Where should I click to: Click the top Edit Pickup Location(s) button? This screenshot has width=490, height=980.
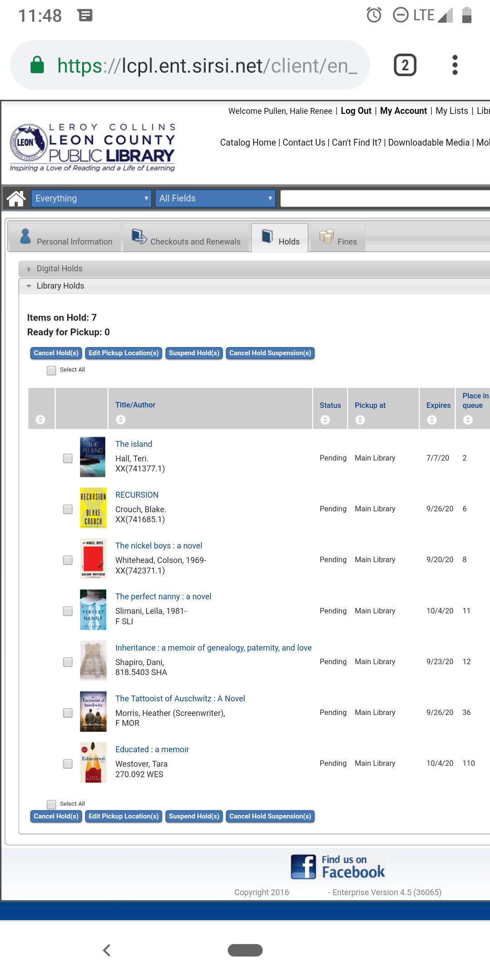(123, 353)
